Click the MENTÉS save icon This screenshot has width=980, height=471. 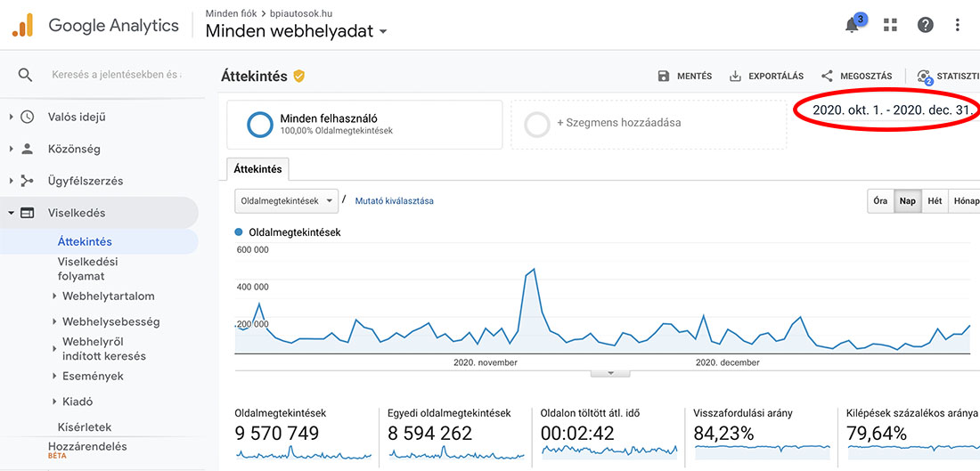[x=663, y=77]
